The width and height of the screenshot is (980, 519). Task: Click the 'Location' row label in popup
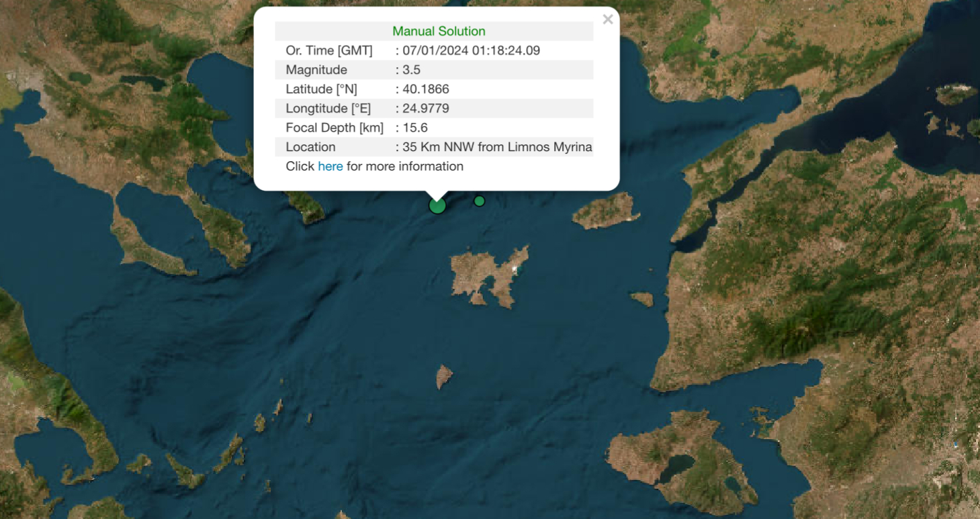click(x=310, y=147)
